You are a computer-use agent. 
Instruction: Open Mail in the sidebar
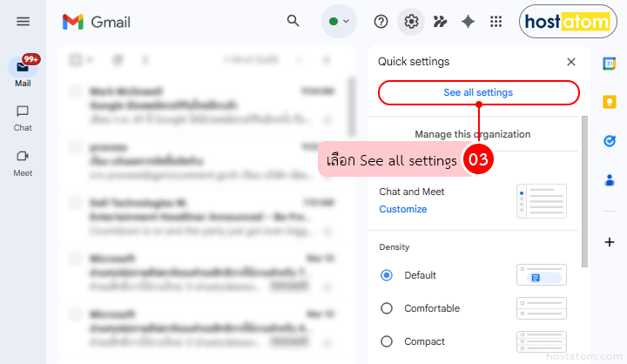tap(23, 72)
